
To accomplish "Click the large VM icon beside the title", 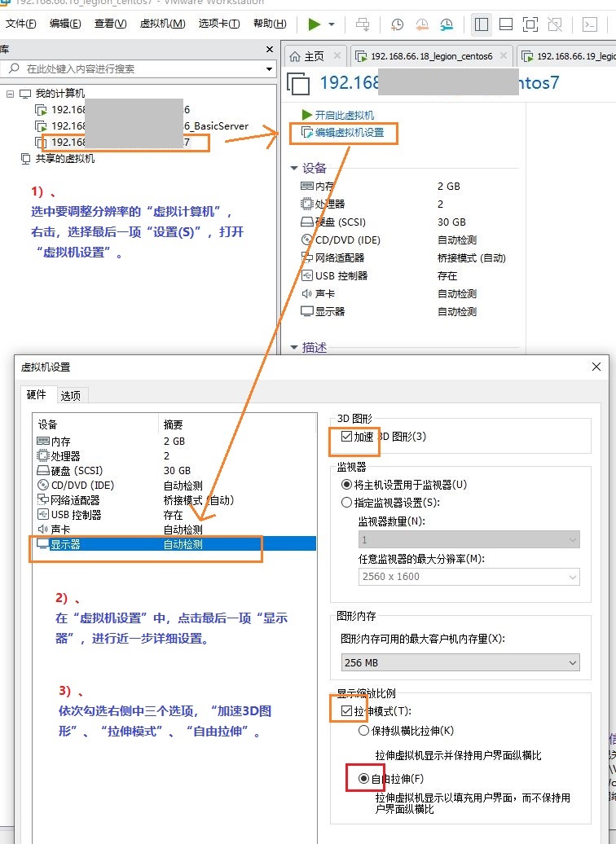I will (x=298, y=83).
